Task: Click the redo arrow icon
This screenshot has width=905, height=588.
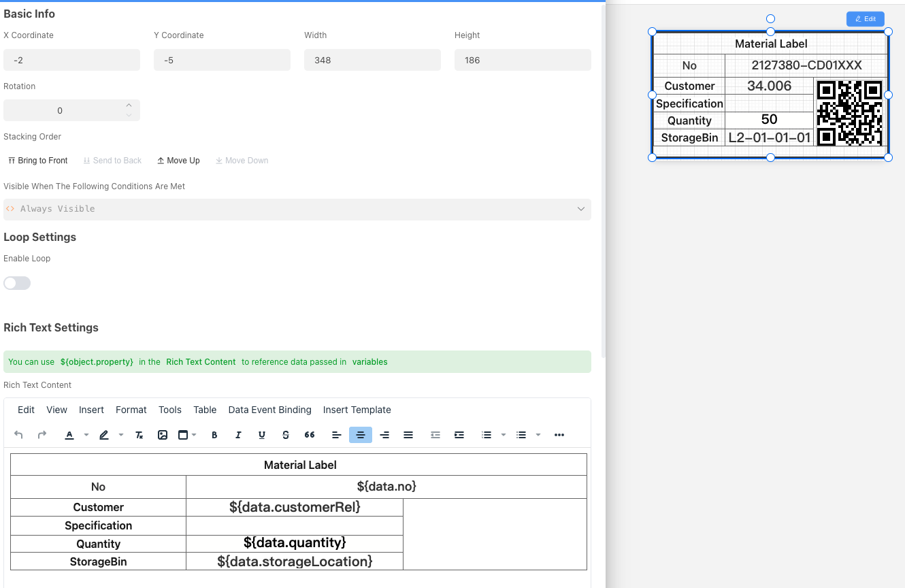Action: click(42, 435)
